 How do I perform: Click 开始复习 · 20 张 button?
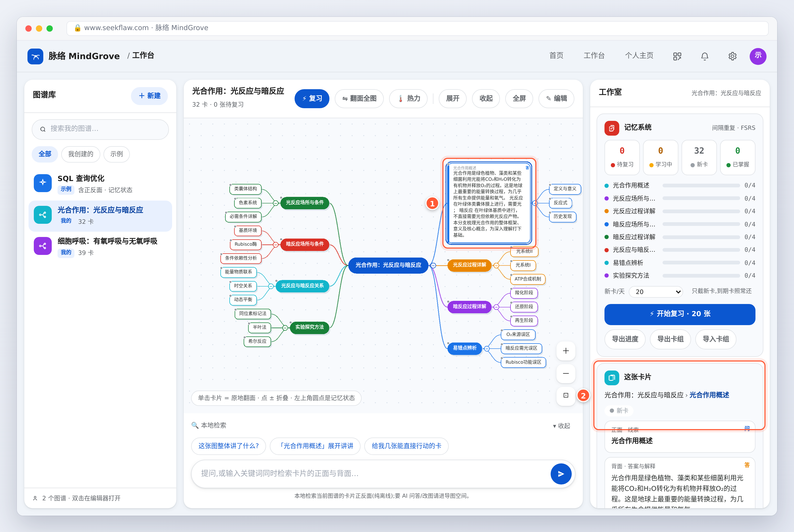click(x=680, y=314)
